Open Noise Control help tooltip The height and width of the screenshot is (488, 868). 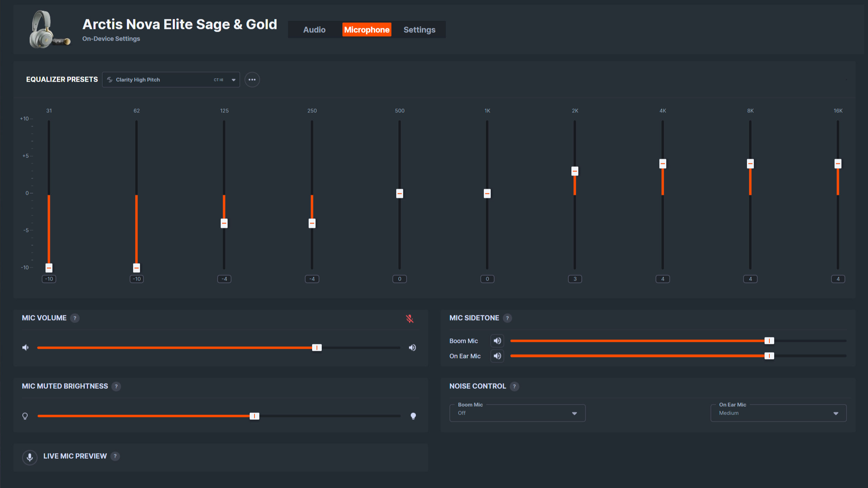click(x=514, y=386)
